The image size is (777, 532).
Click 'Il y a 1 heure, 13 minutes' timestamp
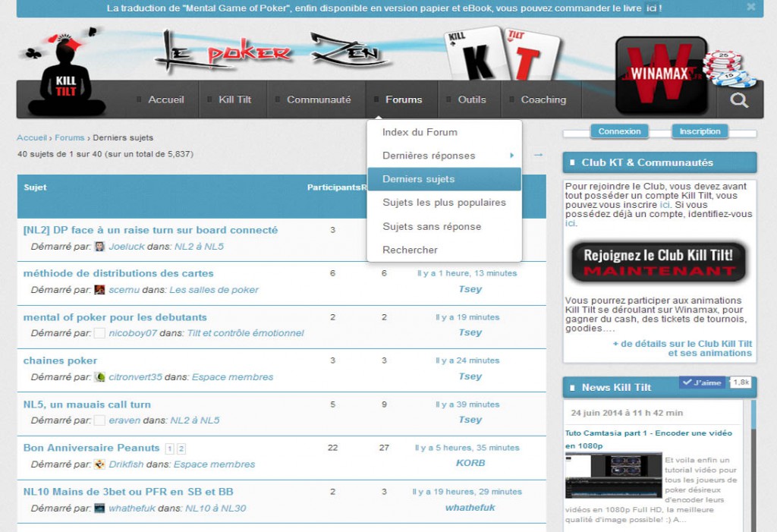point(467,273)
